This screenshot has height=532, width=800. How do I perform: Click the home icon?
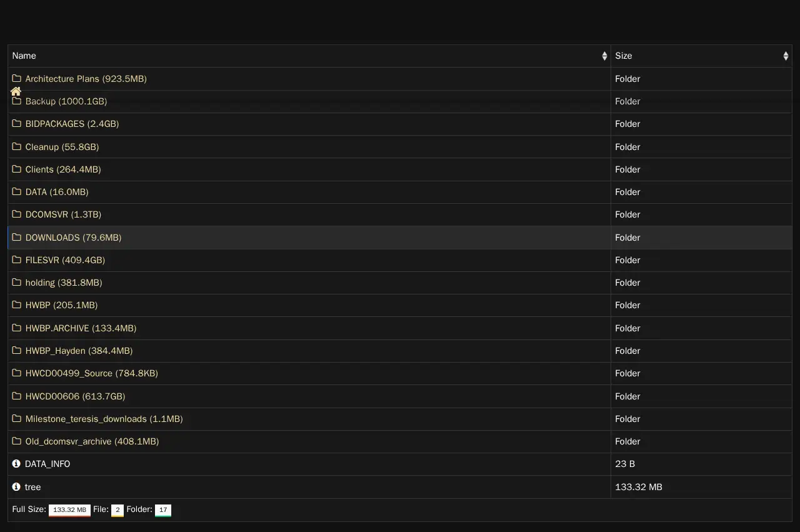coord(16,91)
